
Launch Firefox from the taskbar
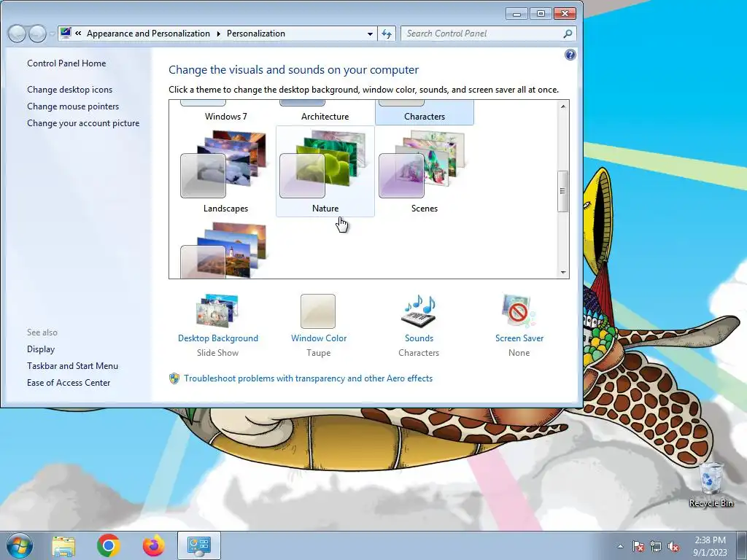click(x=153, y=545)
